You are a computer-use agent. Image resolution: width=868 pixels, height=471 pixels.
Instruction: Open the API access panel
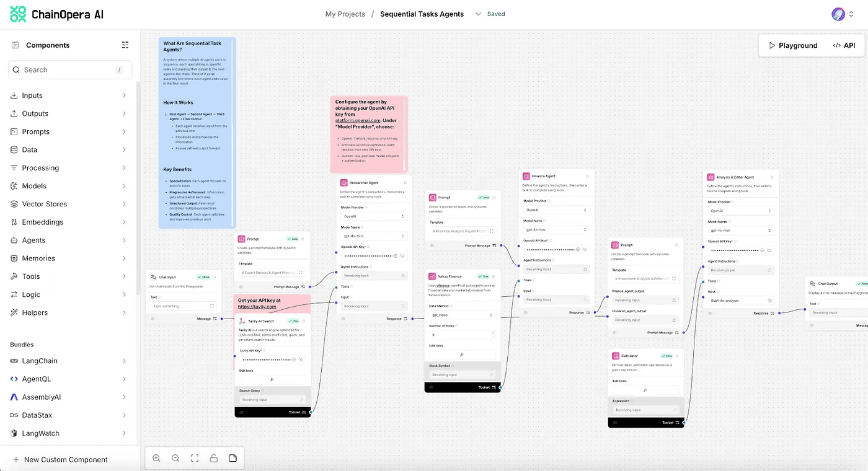point(844,45)
